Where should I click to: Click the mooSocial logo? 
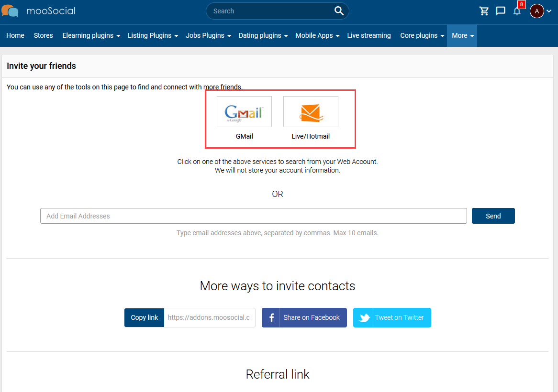38,11
